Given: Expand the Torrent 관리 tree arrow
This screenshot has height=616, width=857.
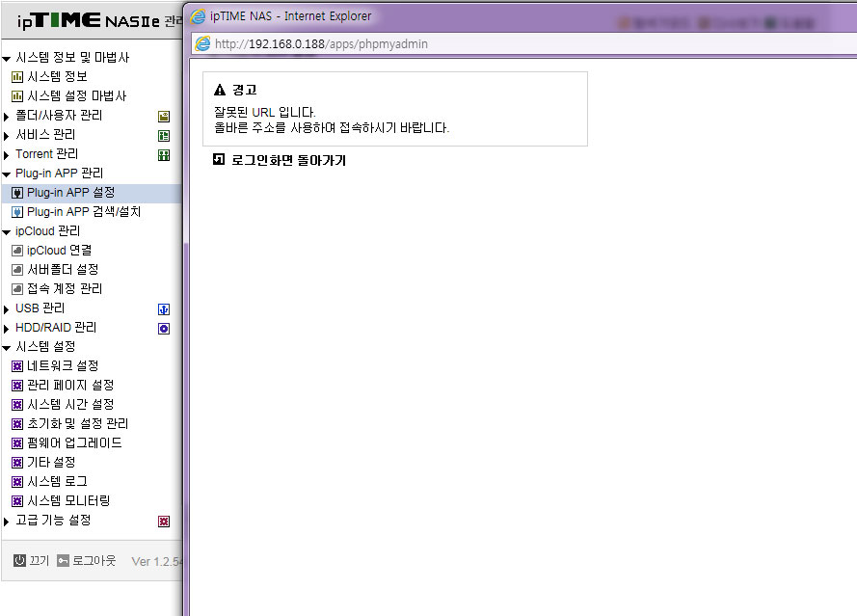Looking at the screenshot, I should click(x=6, y=155).
